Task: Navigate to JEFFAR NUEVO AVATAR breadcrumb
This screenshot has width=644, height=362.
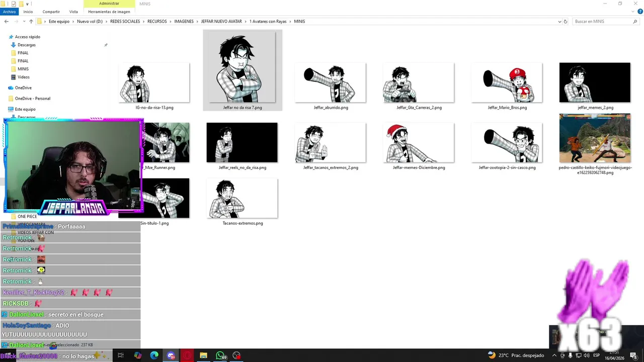Action: click(221, 22)
